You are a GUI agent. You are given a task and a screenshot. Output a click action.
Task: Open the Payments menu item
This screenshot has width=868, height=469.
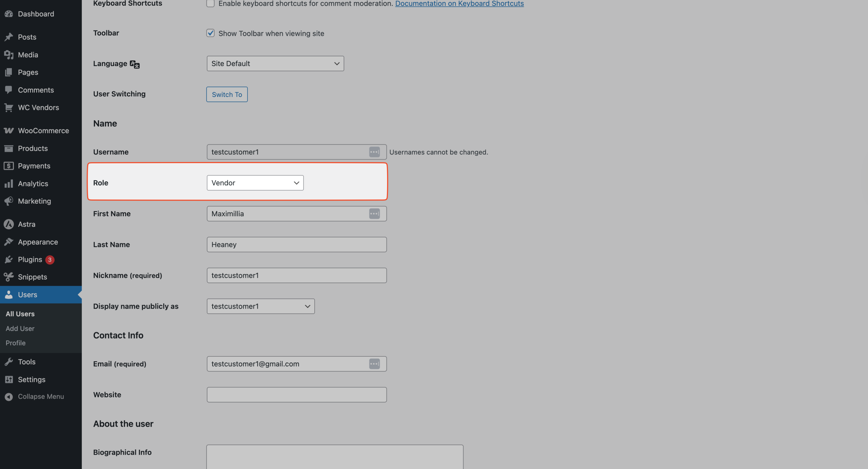coord(41,166)
